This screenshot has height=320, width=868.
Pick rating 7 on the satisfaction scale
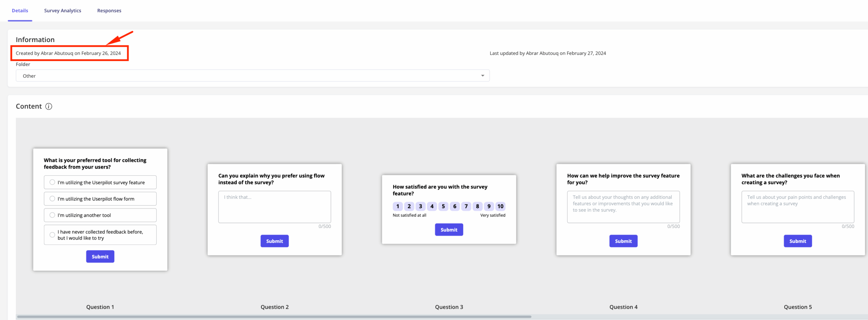point(466,206)
